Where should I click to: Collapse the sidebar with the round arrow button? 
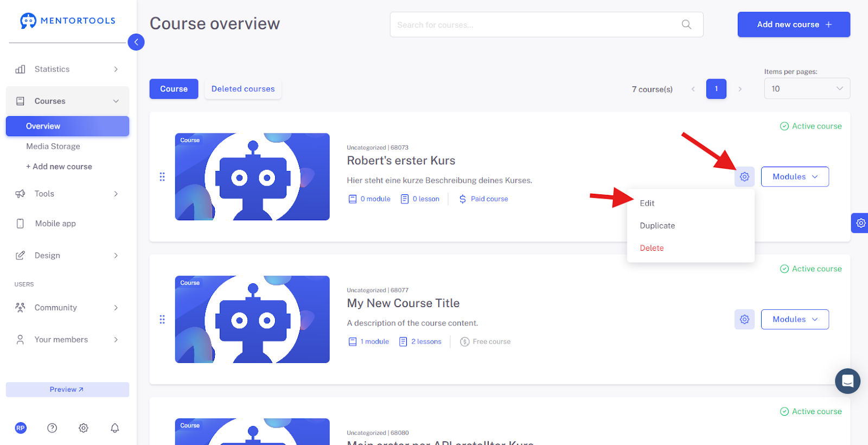[136, 42]
